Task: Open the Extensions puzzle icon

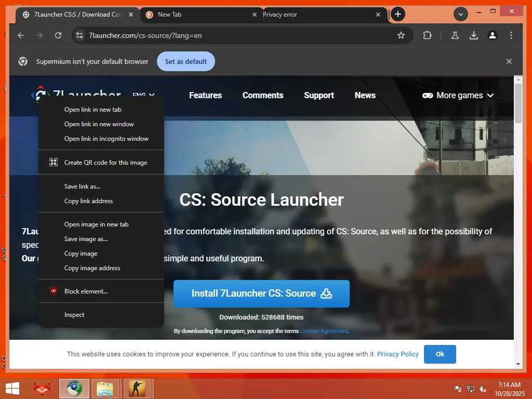Action: point(428,35)
